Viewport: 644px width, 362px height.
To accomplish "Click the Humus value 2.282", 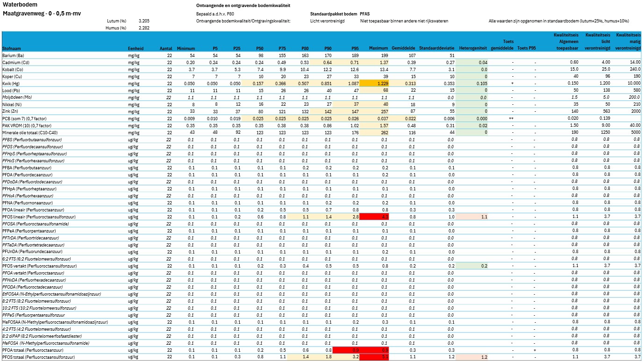I will point(144,28).
